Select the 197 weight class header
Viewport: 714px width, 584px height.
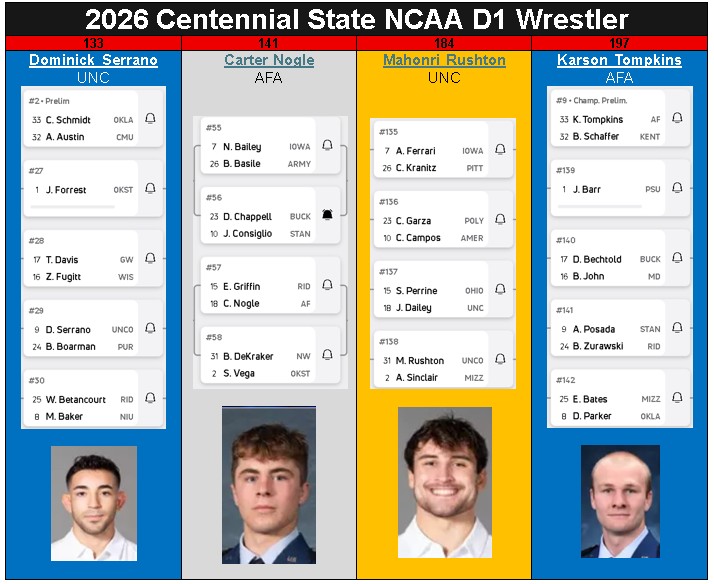pyautogui.click(x=619, y=43)
